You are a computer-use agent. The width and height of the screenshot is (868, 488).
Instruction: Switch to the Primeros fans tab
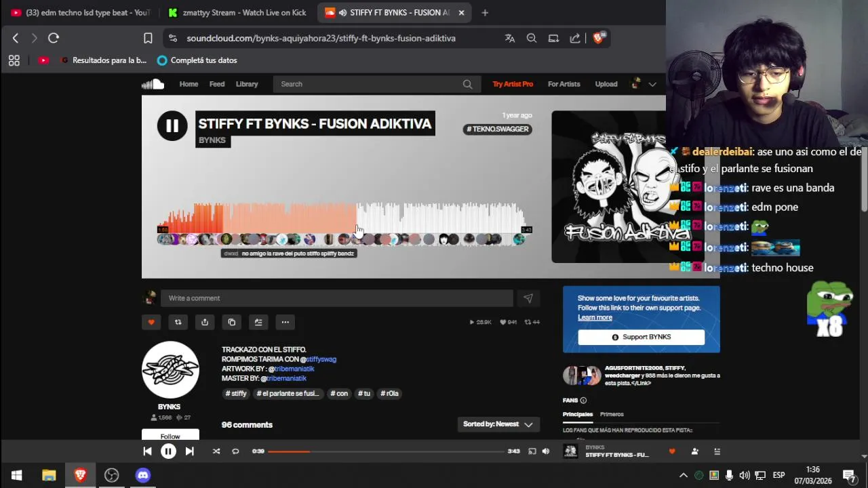pos(612,414)
